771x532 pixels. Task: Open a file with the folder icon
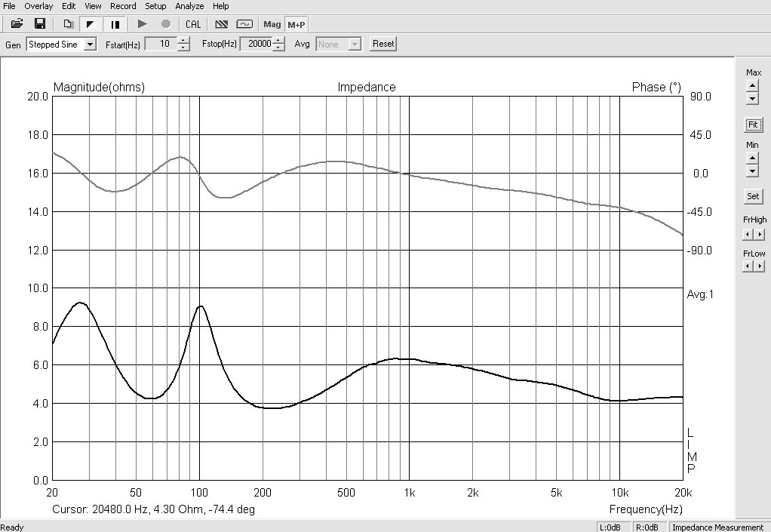pyautogui.click(x=17, y=23)
